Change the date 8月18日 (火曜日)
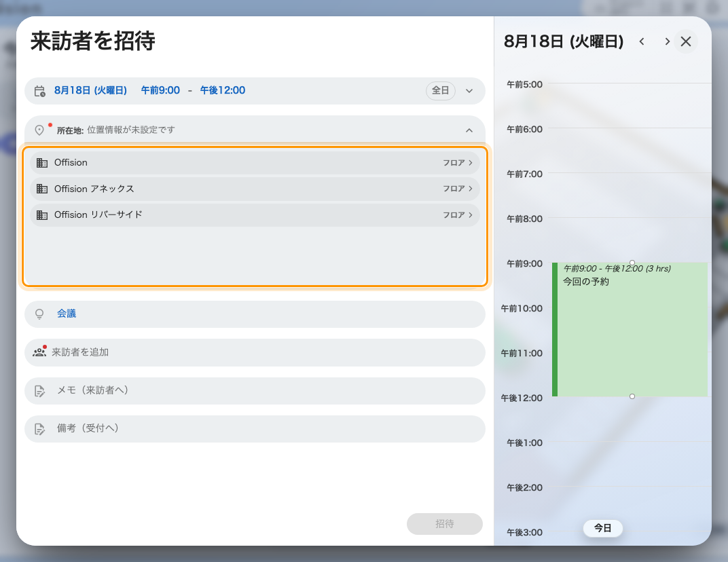 coord(90,90)
